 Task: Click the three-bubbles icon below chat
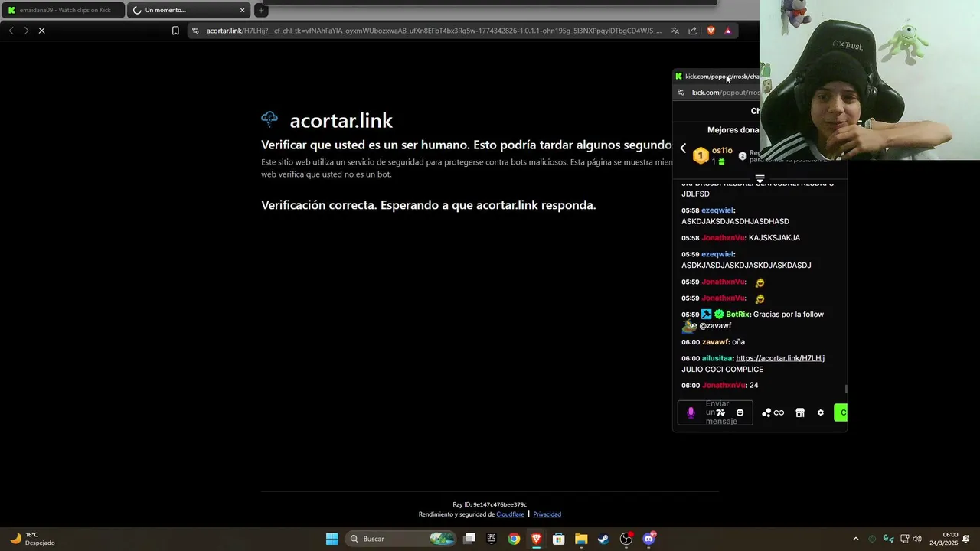(x=766, y=412)
